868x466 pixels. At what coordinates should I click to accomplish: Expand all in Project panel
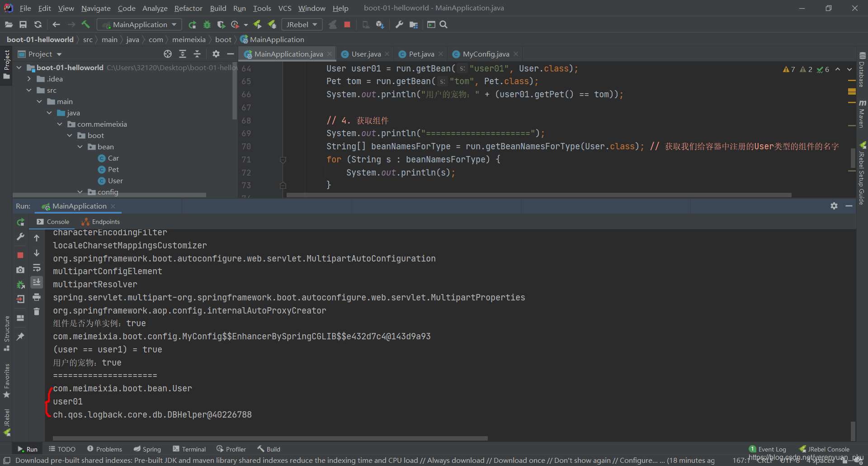(x=183, y=54)
